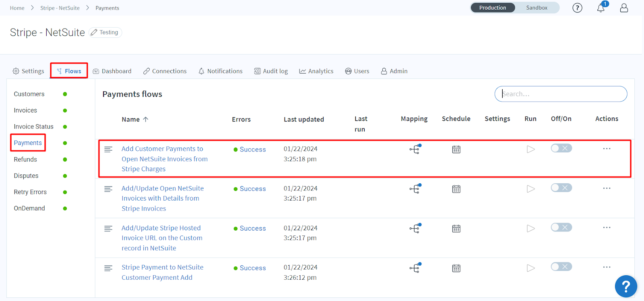Click drag handle icon of Stripe Payment to NetSuite row

tap(108, 268)
